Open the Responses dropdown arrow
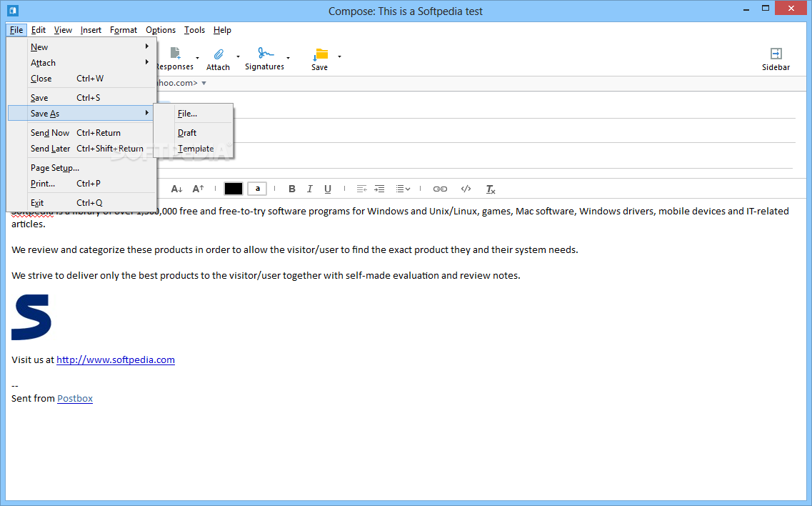The width and height of the screenshot is (812, 506). pyautogui.click(x=197, y=58)
